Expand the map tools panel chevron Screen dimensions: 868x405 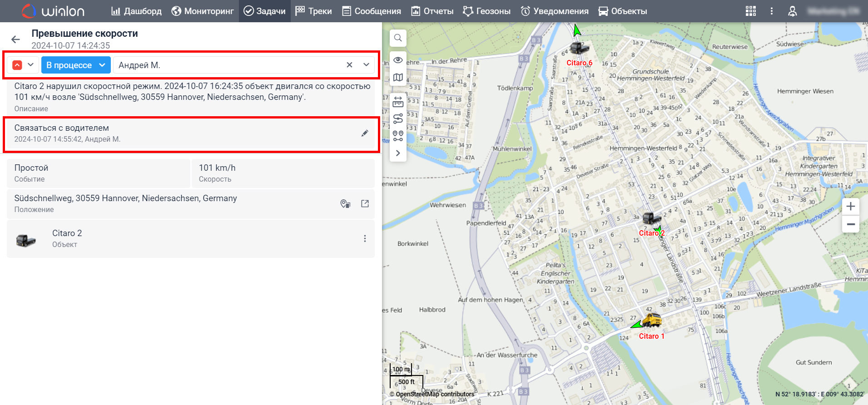[398, 153]
